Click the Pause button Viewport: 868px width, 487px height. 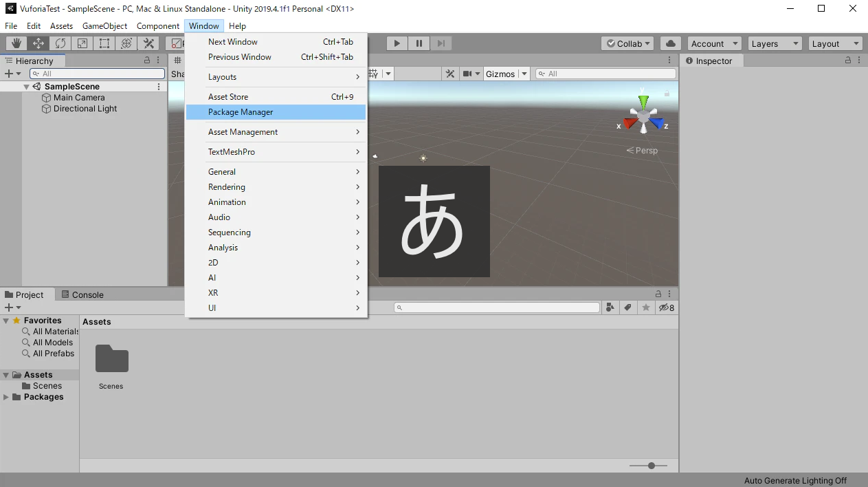(x=419, y=43)
